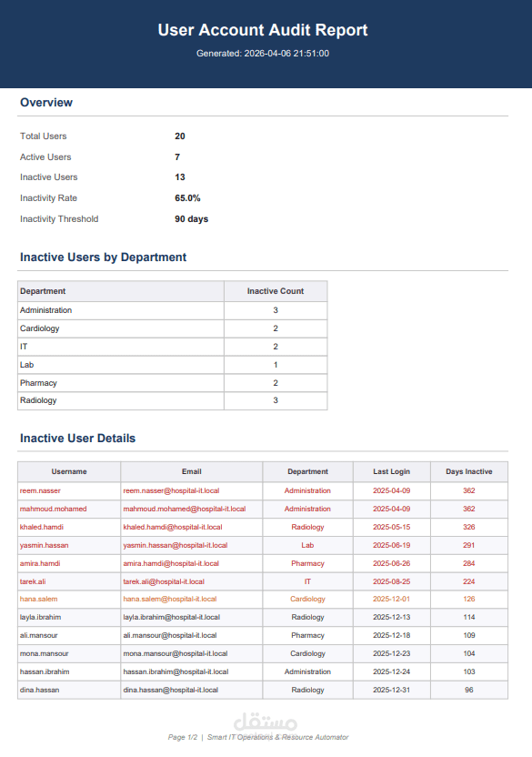Select the Radiology row in department count table
Screen dimensions: 532x757
point(173,400)
